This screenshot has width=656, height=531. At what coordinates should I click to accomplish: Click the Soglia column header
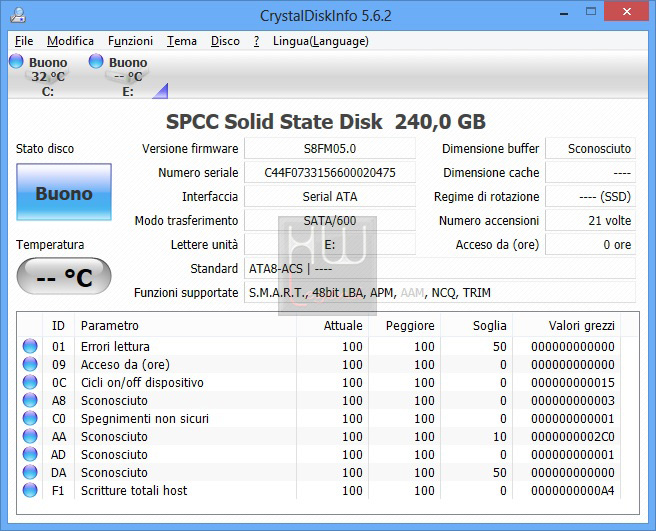[x=477, y=326]
